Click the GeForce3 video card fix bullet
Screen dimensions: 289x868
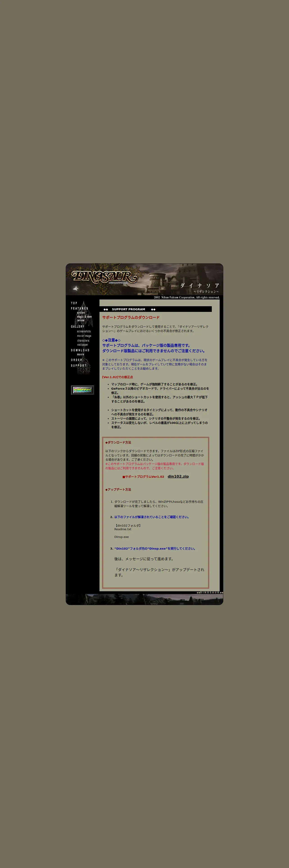pyautogui.click(x=160, y=391)
